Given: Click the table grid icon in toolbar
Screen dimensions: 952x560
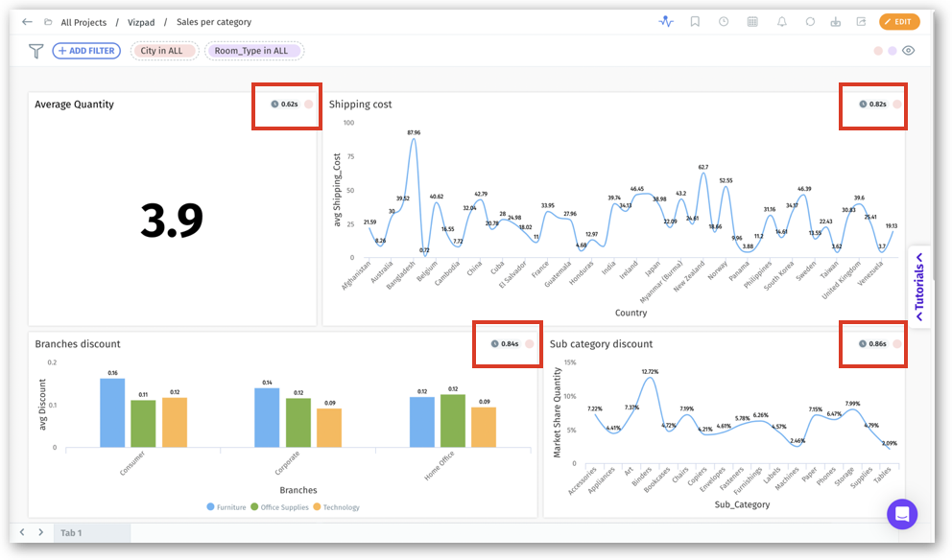Looking at the screenshot, I should click(x=752, y=22).
